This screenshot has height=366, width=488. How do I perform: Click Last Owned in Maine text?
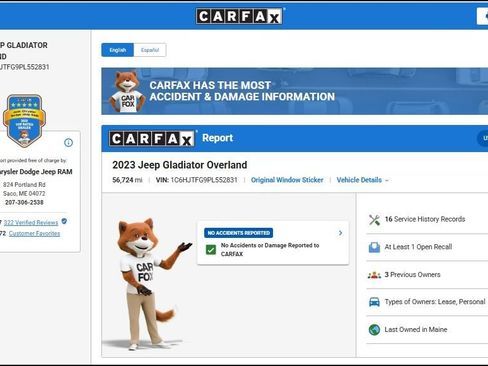point(416,329)
